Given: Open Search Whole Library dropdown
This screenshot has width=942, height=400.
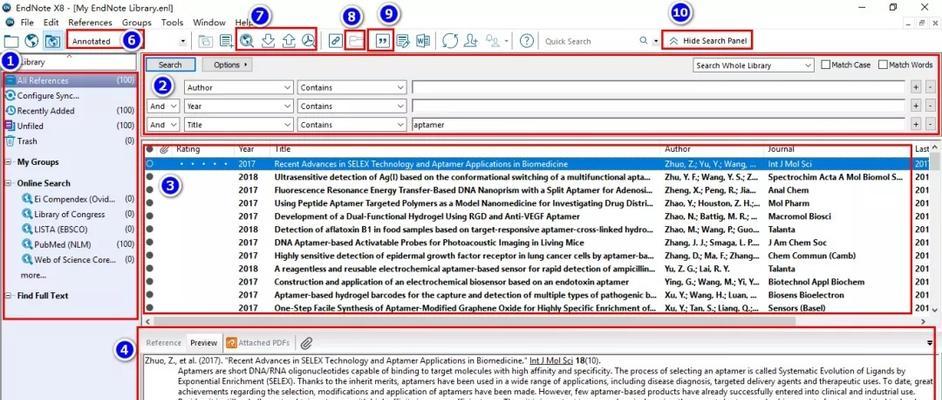Looking at the screenshot, I should click(x=753, y=65).
